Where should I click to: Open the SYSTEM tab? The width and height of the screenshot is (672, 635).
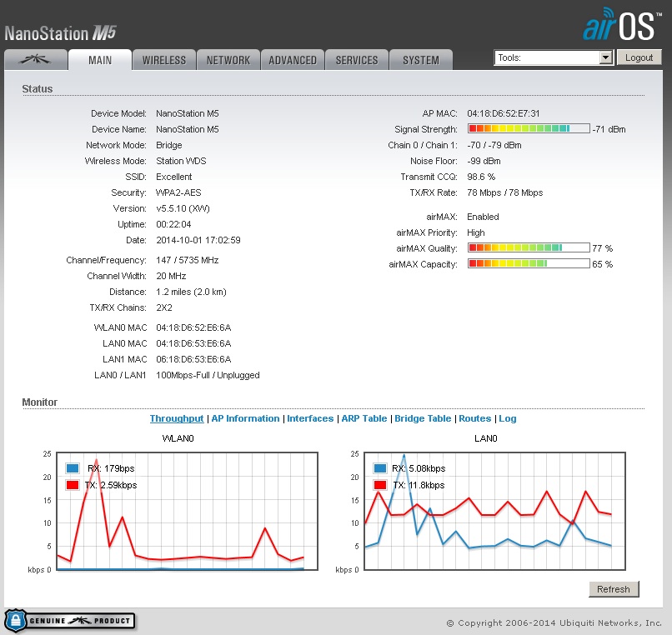421,60
